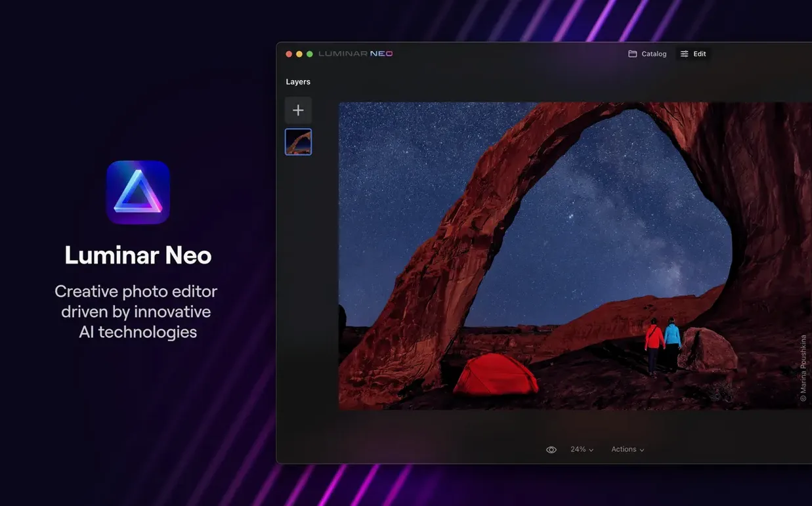Click the Luminar Neo app icon

click(139, 192)
